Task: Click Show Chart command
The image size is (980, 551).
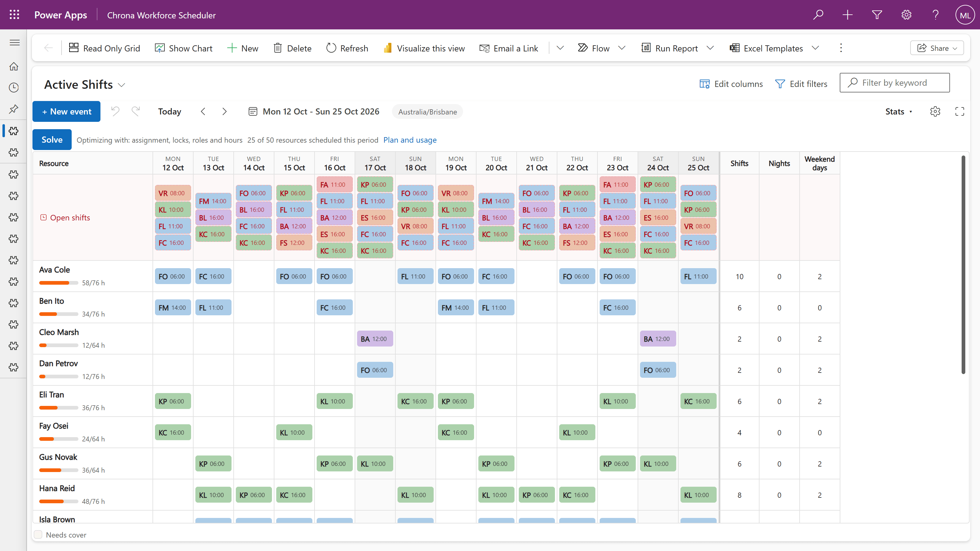Action: [x=184, y=48]
